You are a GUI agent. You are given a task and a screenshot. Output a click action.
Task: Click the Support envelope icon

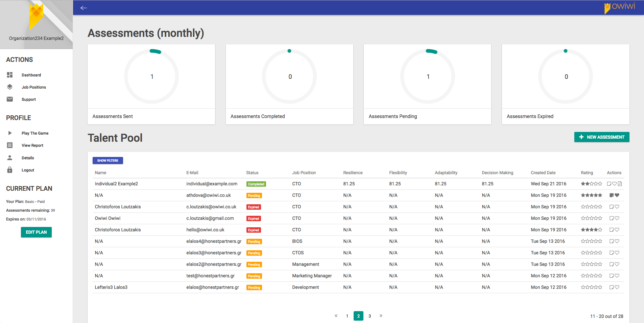10,99
